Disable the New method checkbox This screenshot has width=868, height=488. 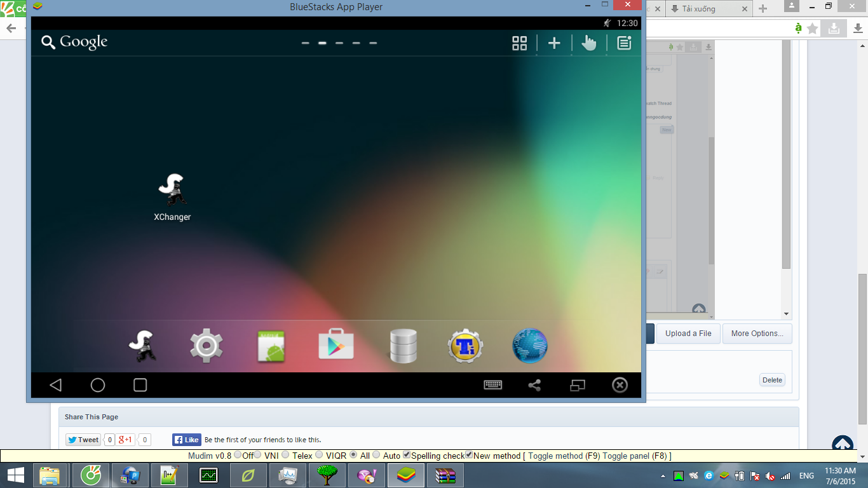pyautogui.click(x=469, y=455)
